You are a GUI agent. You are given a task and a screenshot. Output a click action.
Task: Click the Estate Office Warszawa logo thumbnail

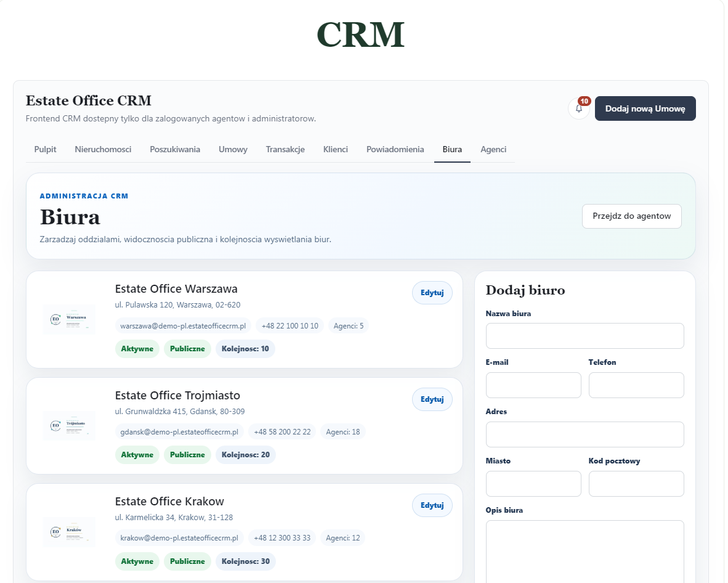point(69,320)
